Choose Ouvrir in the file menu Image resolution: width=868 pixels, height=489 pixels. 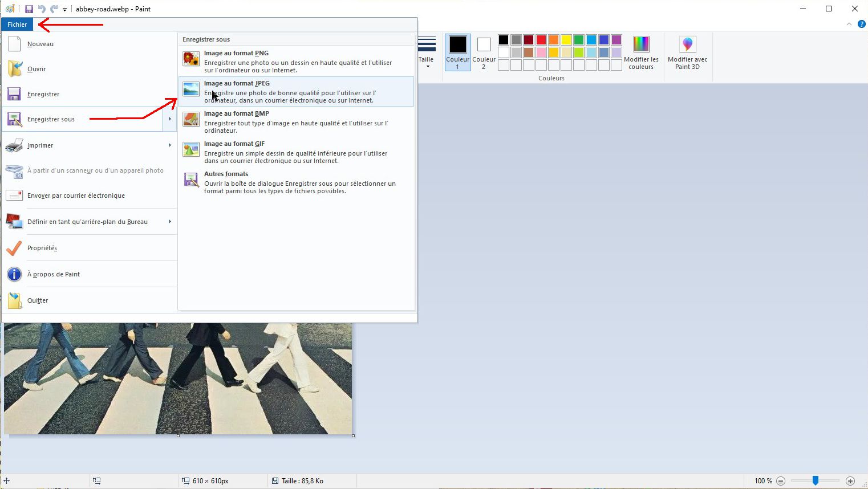pos(90,69)
